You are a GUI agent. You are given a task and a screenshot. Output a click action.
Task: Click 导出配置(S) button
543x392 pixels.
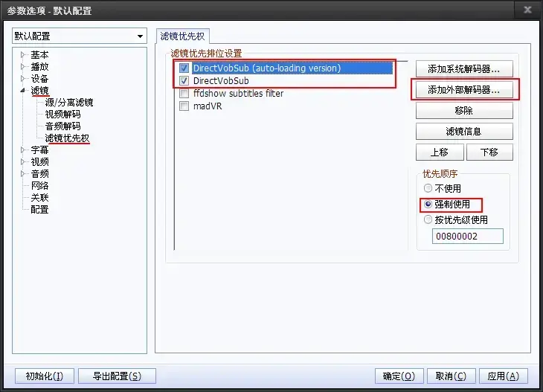click(117, 376)
